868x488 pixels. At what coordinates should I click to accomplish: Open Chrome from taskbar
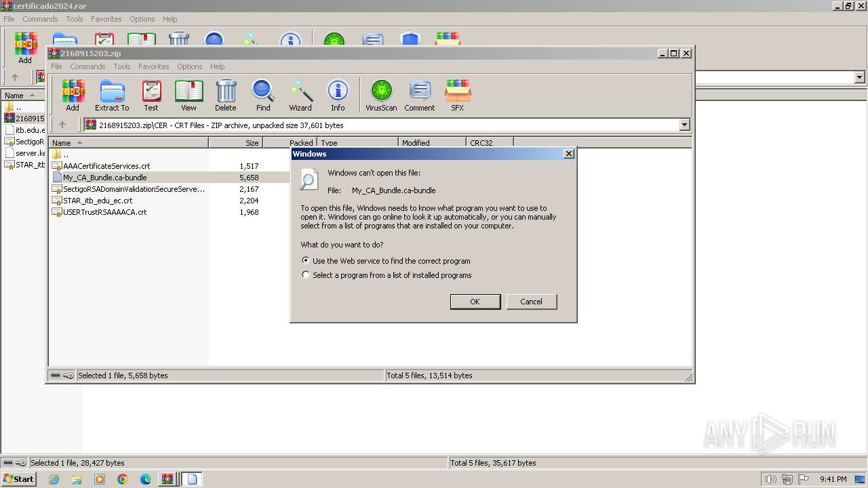point(123,479)
